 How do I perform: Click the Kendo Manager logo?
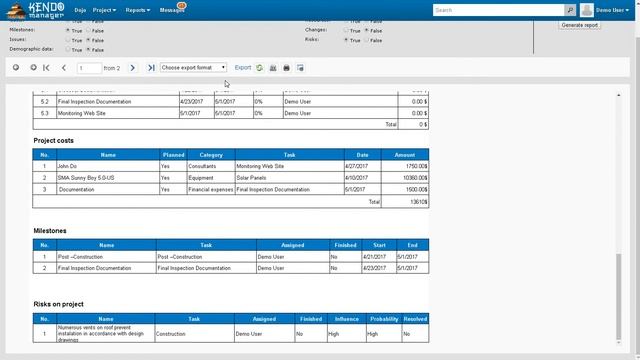[x=35, y=11]
